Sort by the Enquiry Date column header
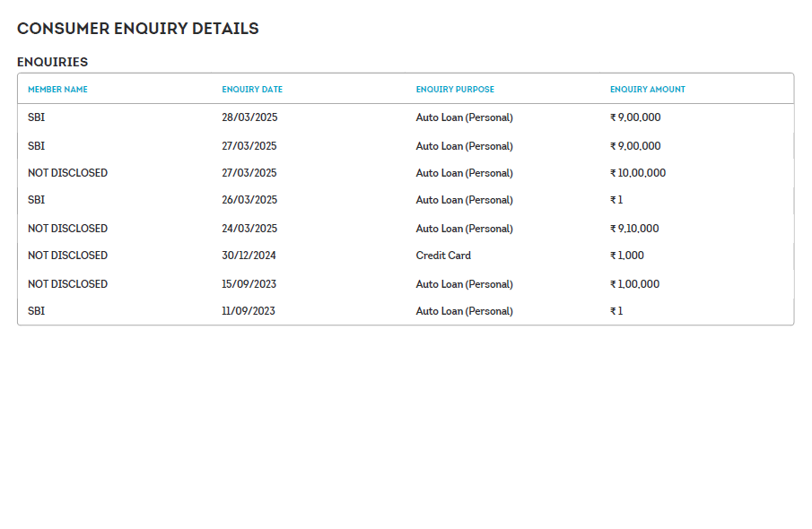The image size is (812, 529). (252, 90)
